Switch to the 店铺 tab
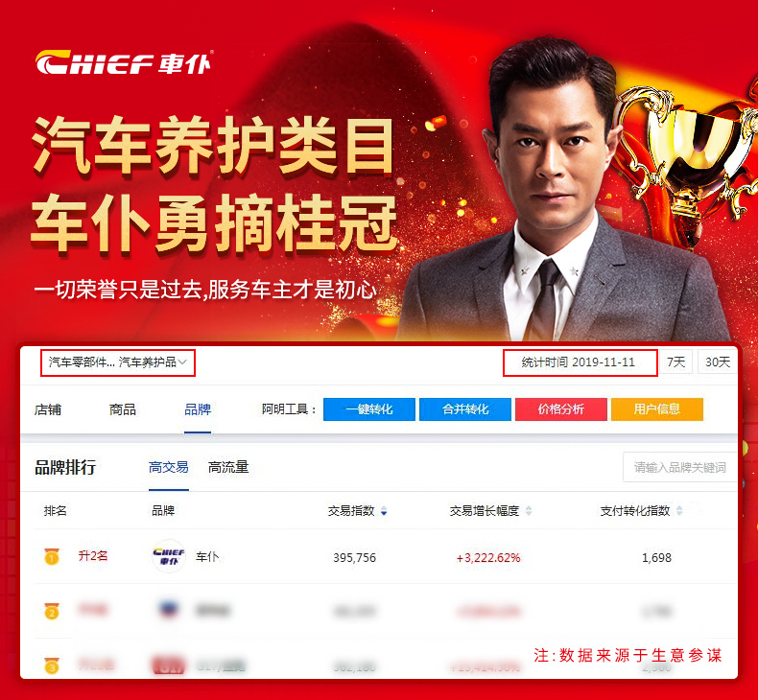Image resolution: width=758 pixels, height=700 pixels. 48,409
